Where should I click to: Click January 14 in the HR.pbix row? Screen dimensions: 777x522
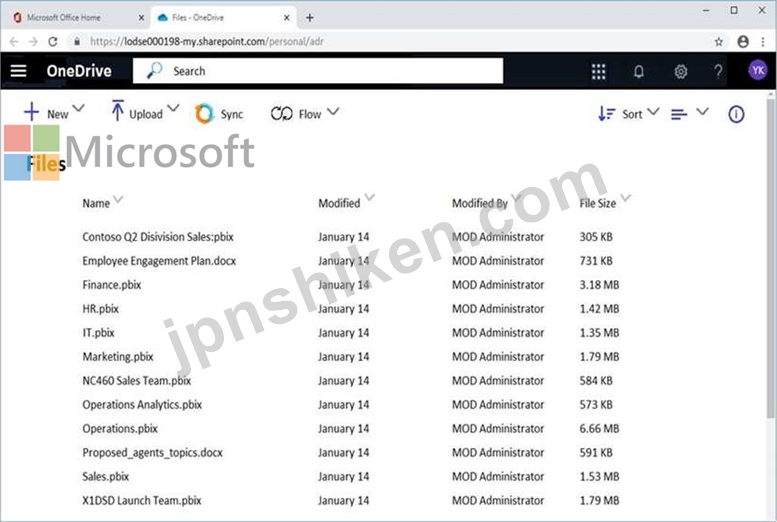point(343,308)
